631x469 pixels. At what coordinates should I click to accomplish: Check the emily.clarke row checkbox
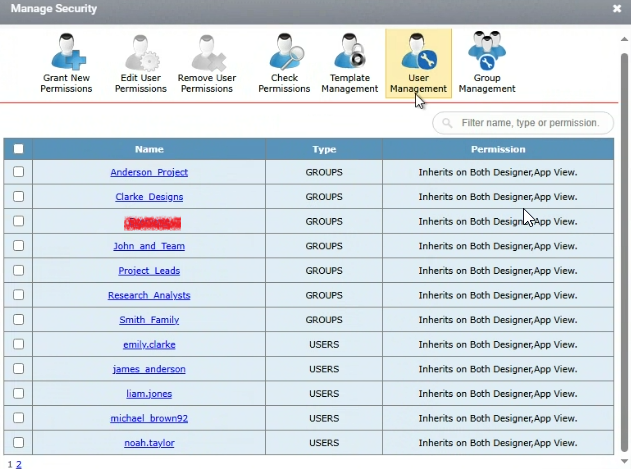click(x=18, y=344)
